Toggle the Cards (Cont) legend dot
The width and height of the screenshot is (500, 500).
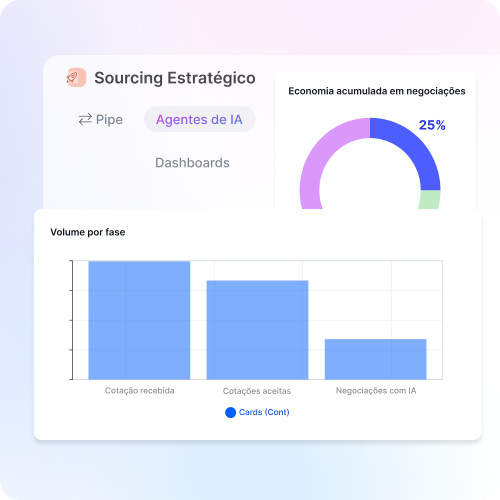(x=230, y=412)
